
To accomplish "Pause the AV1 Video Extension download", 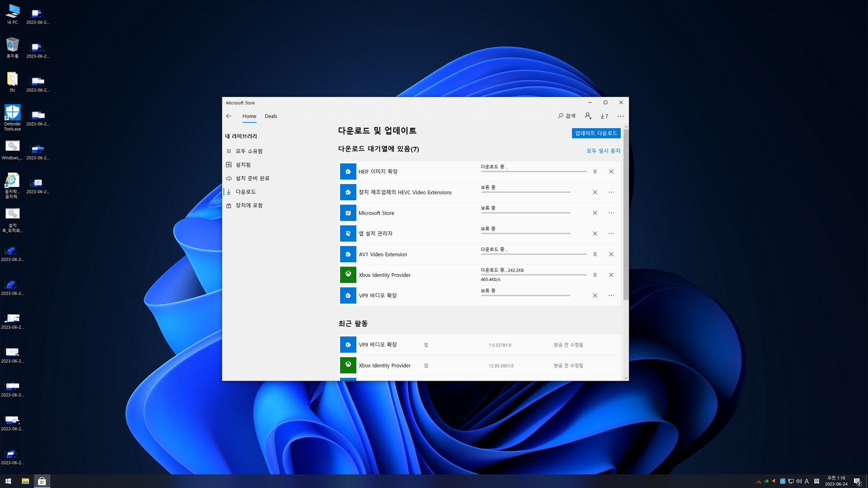I will pos(595,254).
